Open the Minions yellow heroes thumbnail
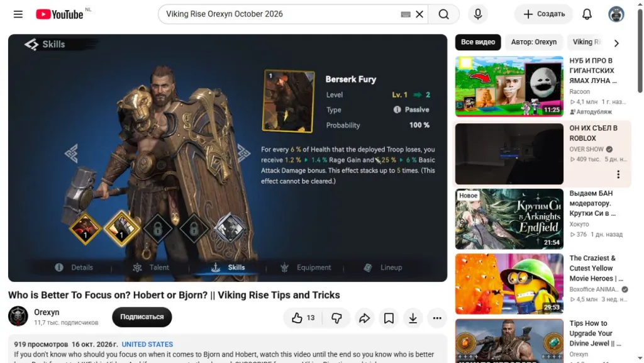The image size is (644, 363). pyautogui.click(x=509, y=284)
